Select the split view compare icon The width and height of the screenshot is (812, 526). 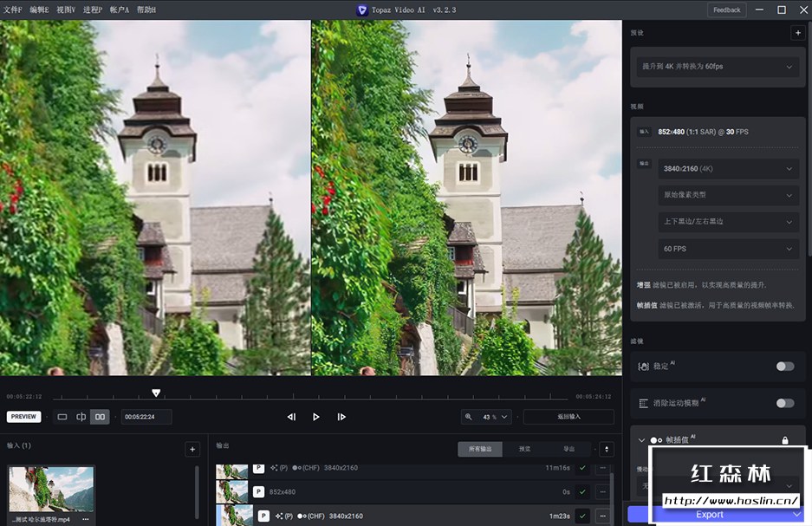[81, 417]
